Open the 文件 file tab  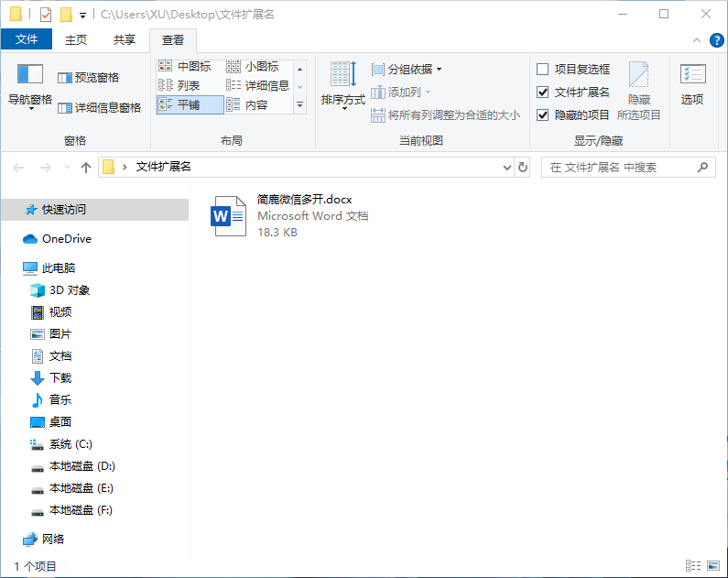pos(27,39)
